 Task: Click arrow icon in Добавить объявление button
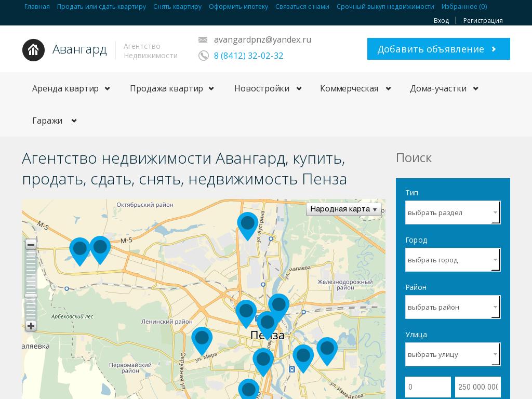(x=494, y=49)
